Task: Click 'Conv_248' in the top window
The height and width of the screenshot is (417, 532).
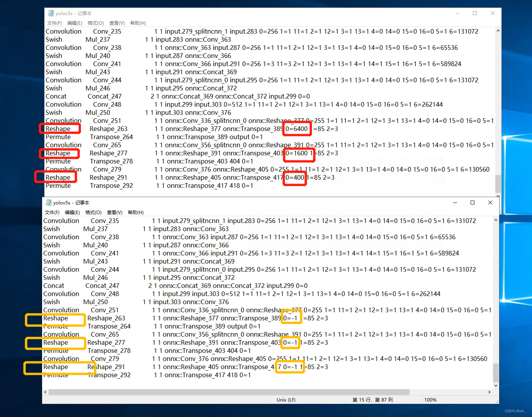Action: tap(107, 104)
